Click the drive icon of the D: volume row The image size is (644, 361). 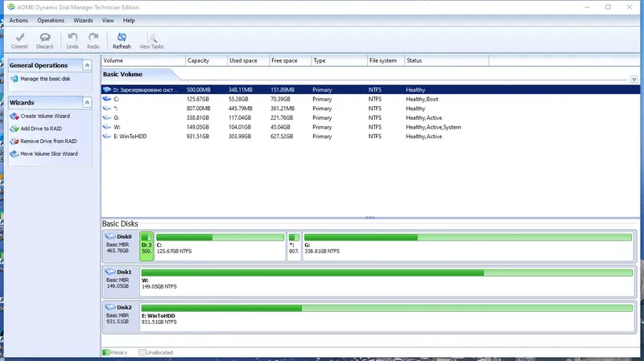pos(107,89)
